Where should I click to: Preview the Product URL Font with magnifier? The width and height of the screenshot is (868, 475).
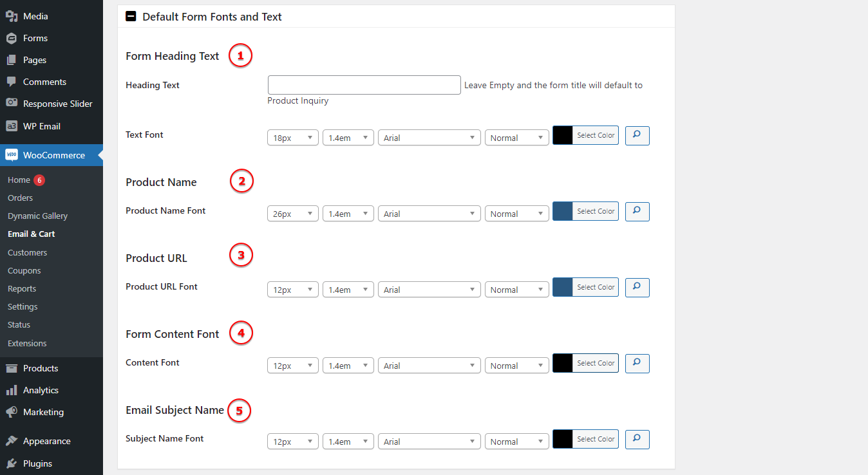[637, 287]
